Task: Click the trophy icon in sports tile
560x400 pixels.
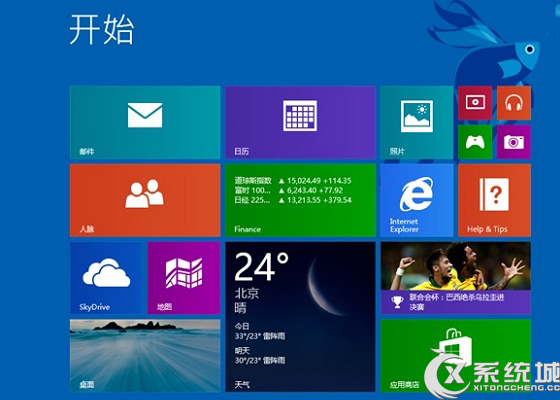Action: 397,302
